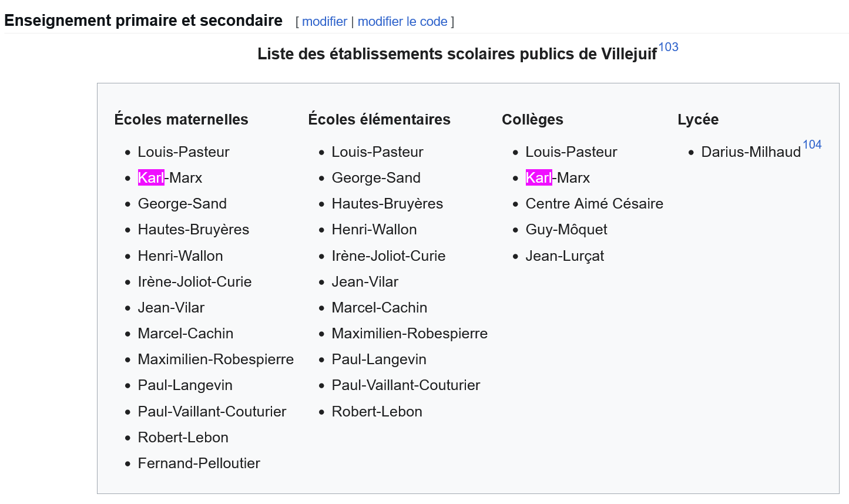Viewport: 849px width, 504px height.
Task: Click Centre Aimé Césaire entry
Action: 594,204
